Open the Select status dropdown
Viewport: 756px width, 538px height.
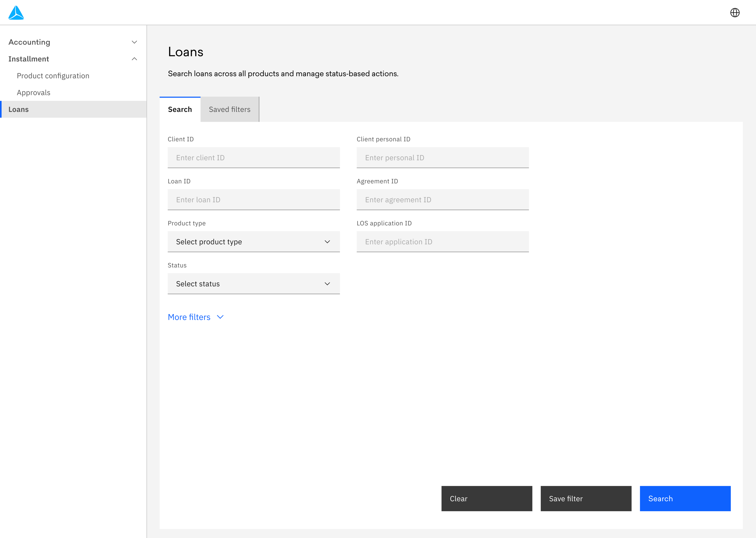[x=254, y=284]
